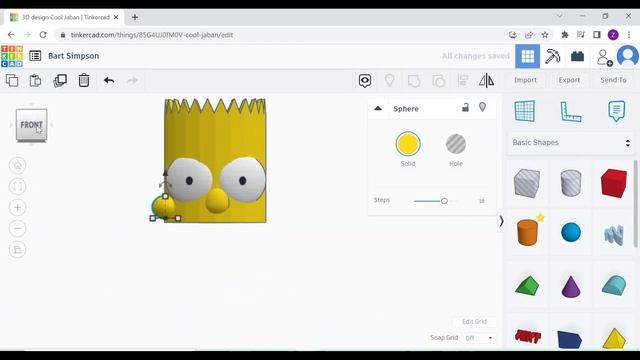Click the Fit all in view button
The width and height of the screenshot is (640, 360).
[18, 187]
